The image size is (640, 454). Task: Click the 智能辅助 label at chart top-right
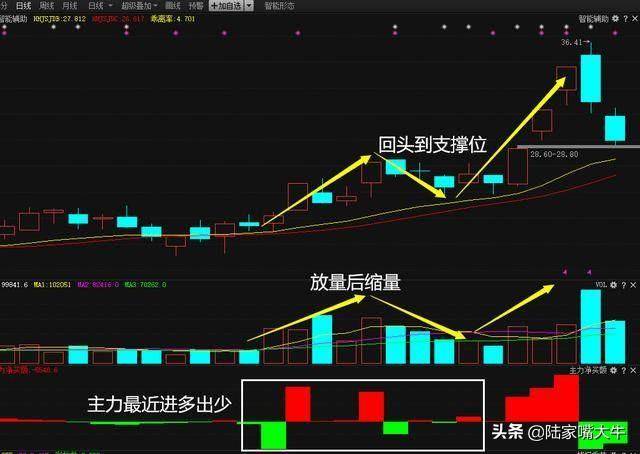[x=594, y=19]
